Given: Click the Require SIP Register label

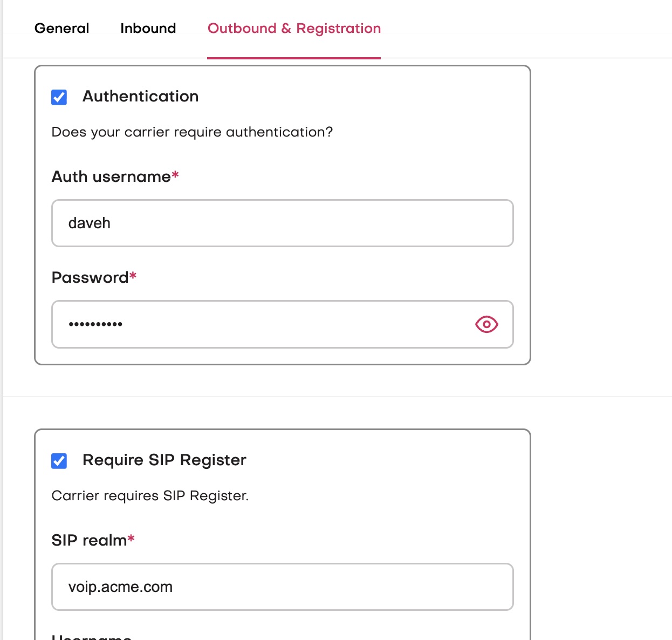Looking at the screenshot, I should pyautogui.click(x=164, y=460).
